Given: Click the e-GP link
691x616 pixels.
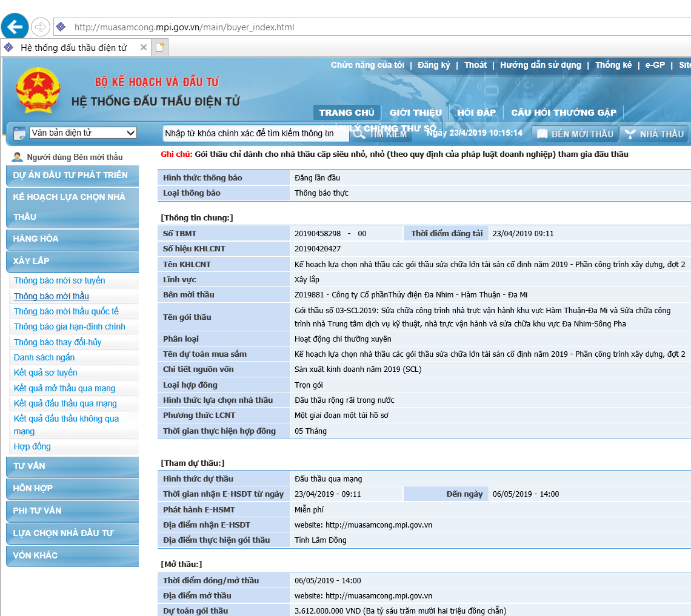Looking at the screenshot, I should pos(655,65).
